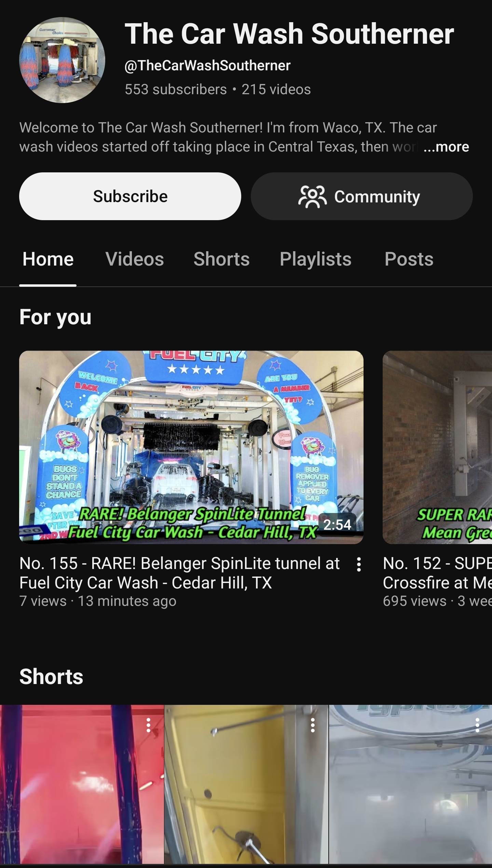Switch to the Shorts tab
Screen dimensions: 492x868
coord(221,259)
